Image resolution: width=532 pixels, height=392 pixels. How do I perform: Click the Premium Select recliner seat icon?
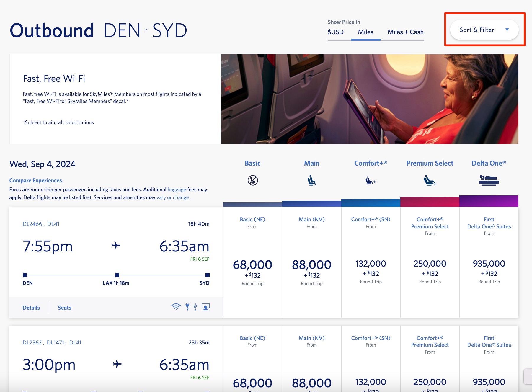[430, 180]
